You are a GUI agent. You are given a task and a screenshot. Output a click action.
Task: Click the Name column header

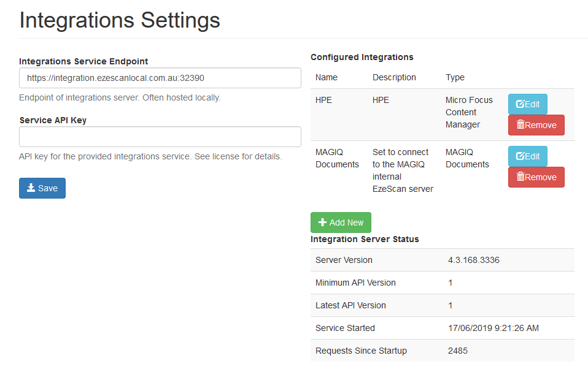tap(327, 77)
